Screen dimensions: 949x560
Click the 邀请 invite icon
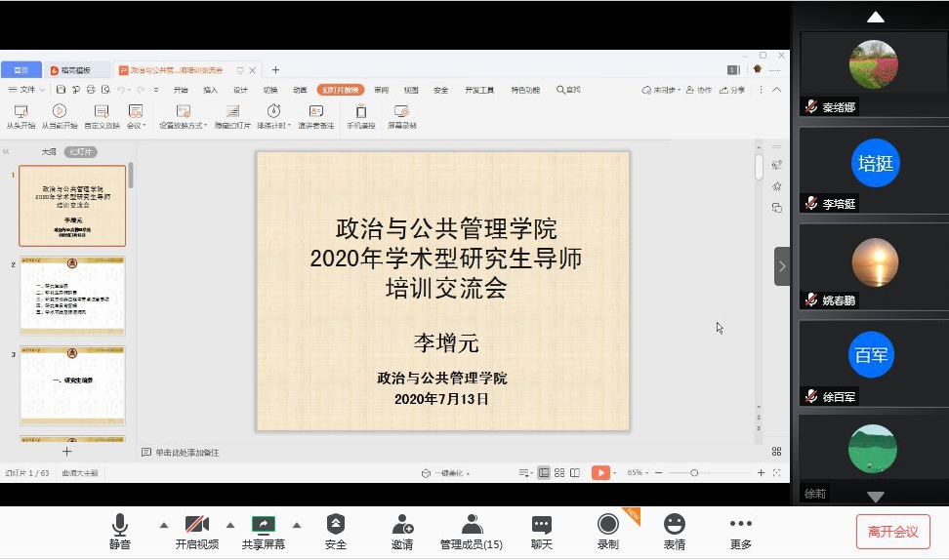pyautogui.click(x=402, y=525)
